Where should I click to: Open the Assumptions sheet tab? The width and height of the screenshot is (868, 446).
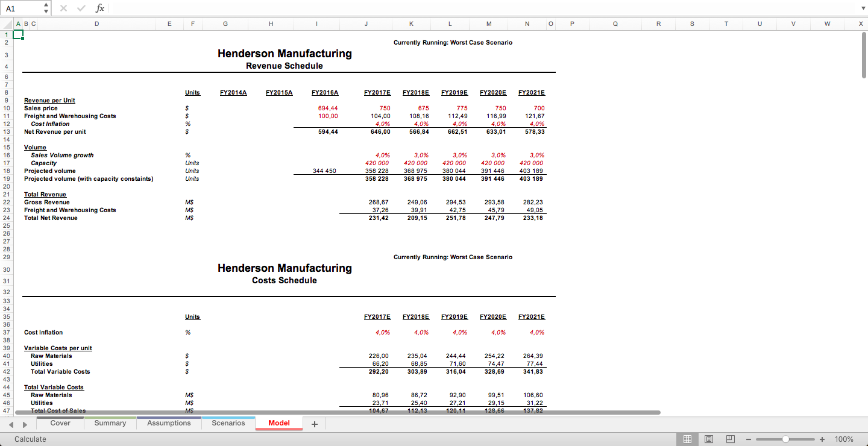click(x=169, y=423)
